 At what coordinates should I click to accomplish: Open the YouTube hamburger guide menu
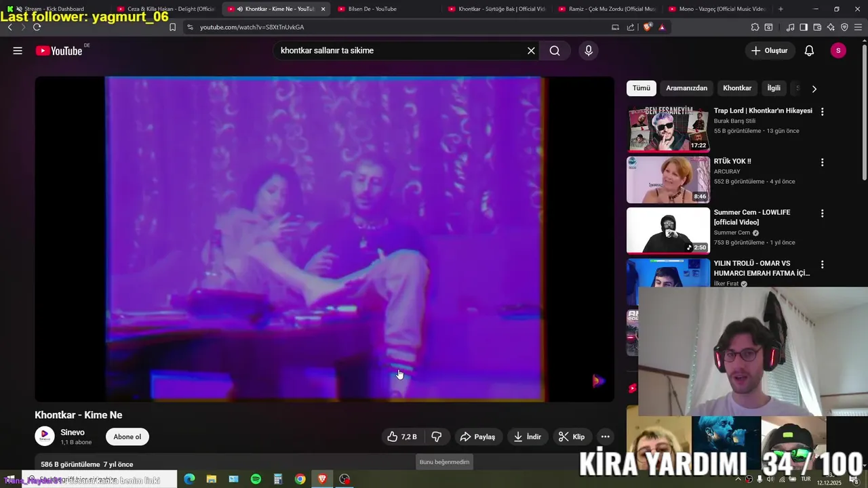tap(18, 51)
